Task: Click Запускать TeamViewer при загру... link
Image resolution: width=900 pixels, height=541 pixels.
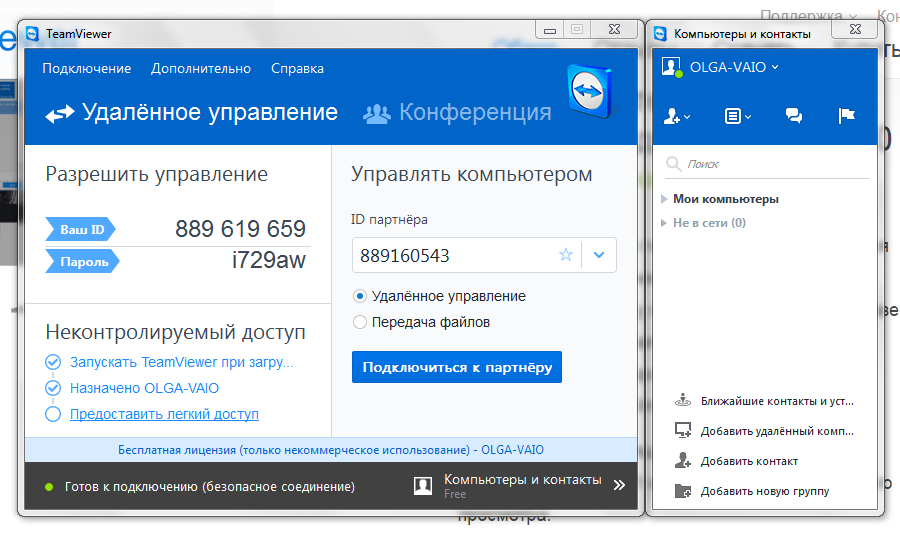Action: [181, 362]
